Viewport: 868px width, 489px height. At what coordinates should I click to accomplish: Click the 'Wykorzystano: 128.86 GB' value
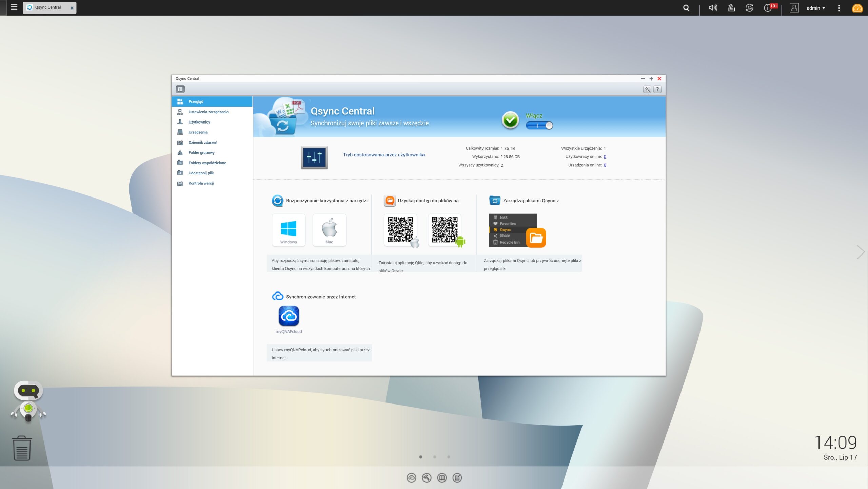(510, 157)
